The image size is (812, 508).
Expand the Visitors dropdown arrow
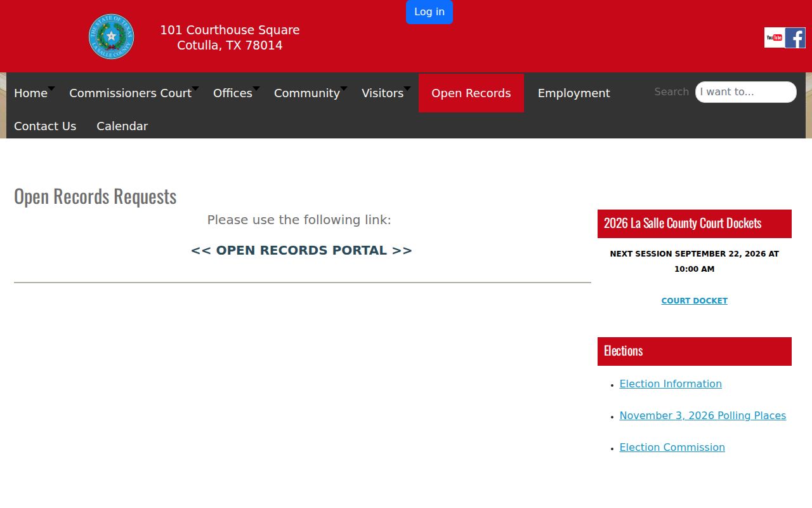coord(407,88)
